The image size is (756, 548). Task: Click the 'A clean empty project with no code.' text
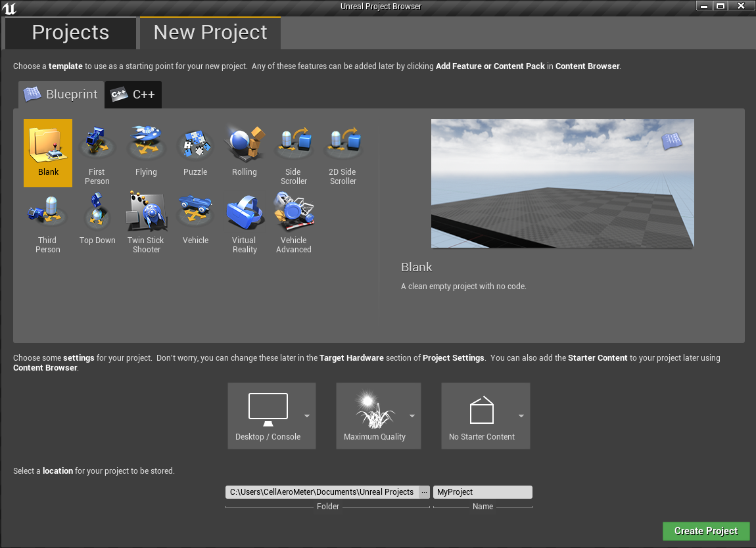(464, 286)
